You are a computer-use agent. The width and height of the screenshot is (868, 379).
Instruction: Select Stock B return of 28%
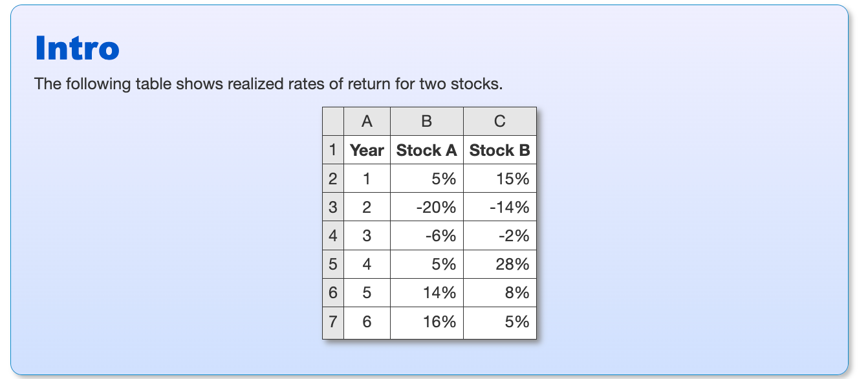coord(500,264)
